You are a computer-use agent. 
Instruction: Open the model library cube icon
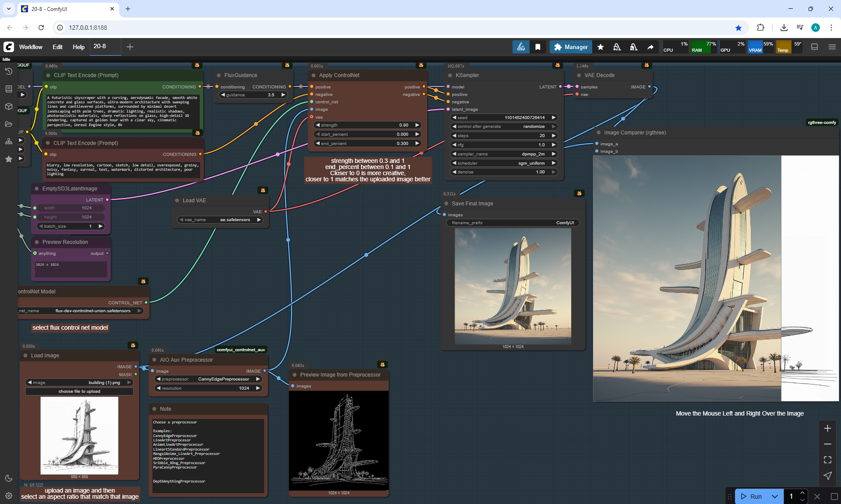pos(8,106)
